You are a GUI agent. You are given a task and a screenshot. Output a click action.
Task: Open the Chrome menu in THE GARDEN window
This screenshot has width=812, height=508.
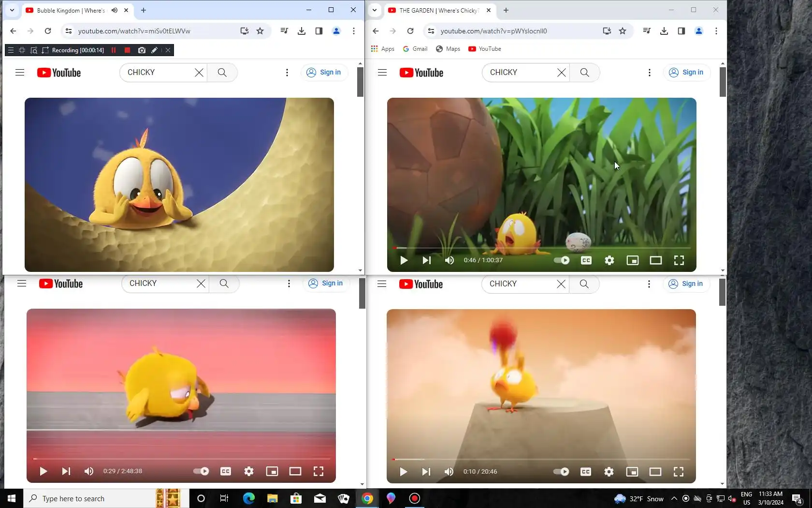pos(716,31)
